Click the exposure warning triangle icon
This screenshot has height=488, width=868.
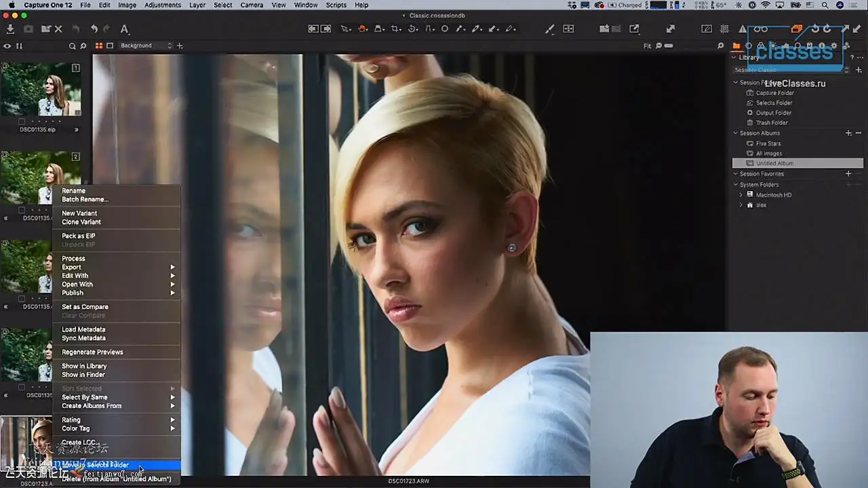pyautogui.click(x=743, y=29)
